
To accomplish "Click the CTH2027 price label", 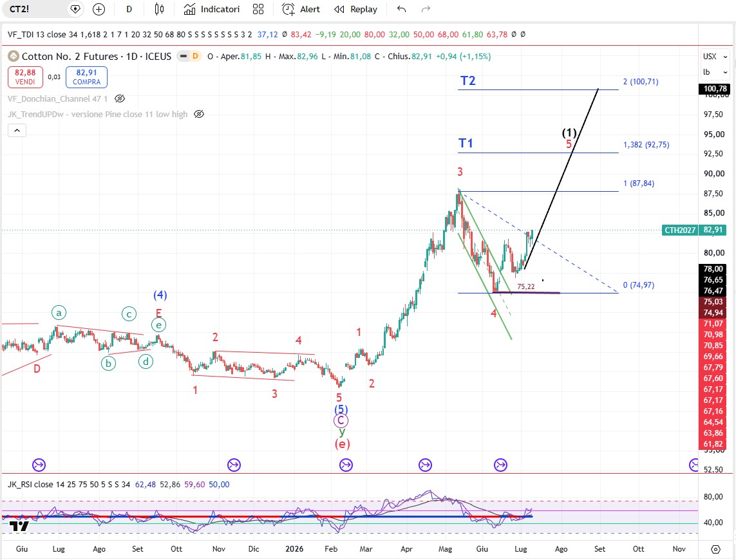I will [x=680, y=230].
